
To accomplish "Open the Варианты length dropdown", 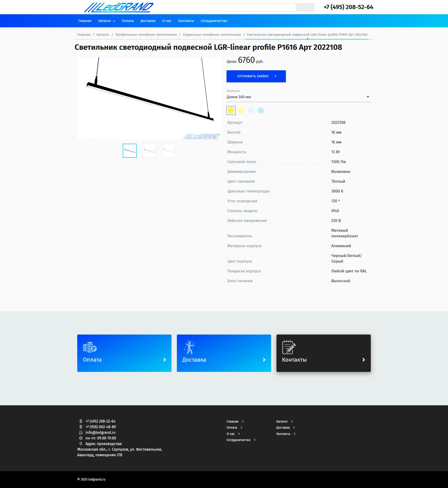I will tap(298, 97).
